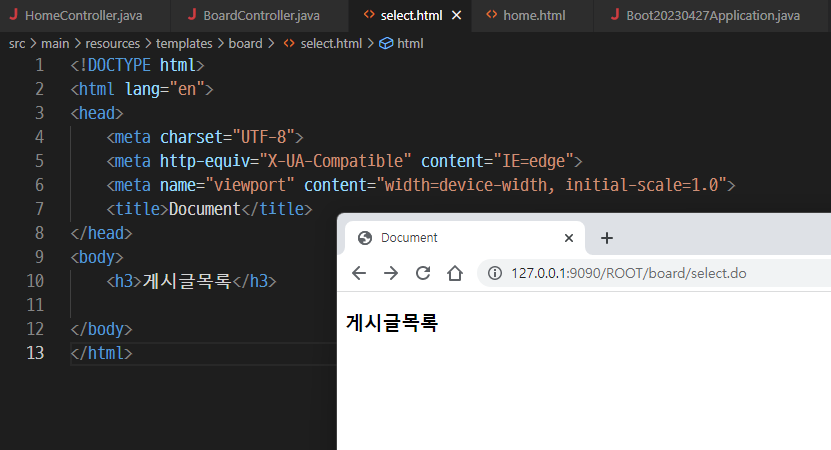Click the address bar URL select.do

pyautogui.click(x=629, y=273)
